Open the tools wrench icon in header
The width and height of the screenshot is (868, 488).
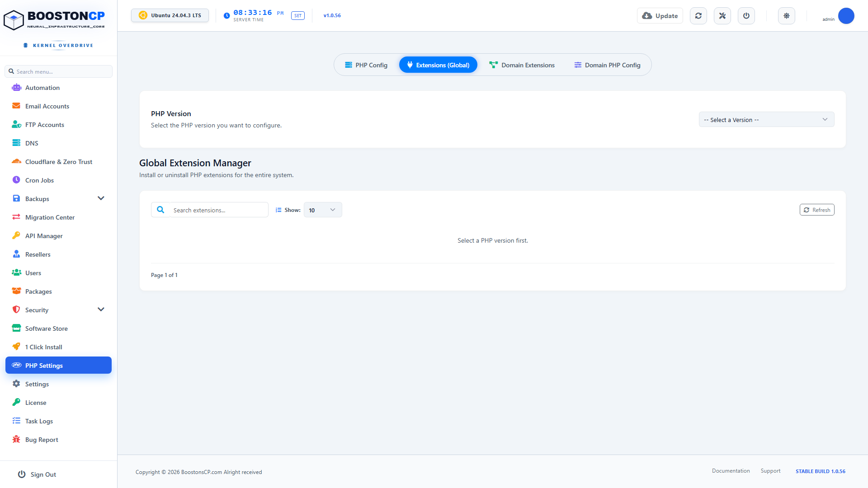click(x=722, y=16)
